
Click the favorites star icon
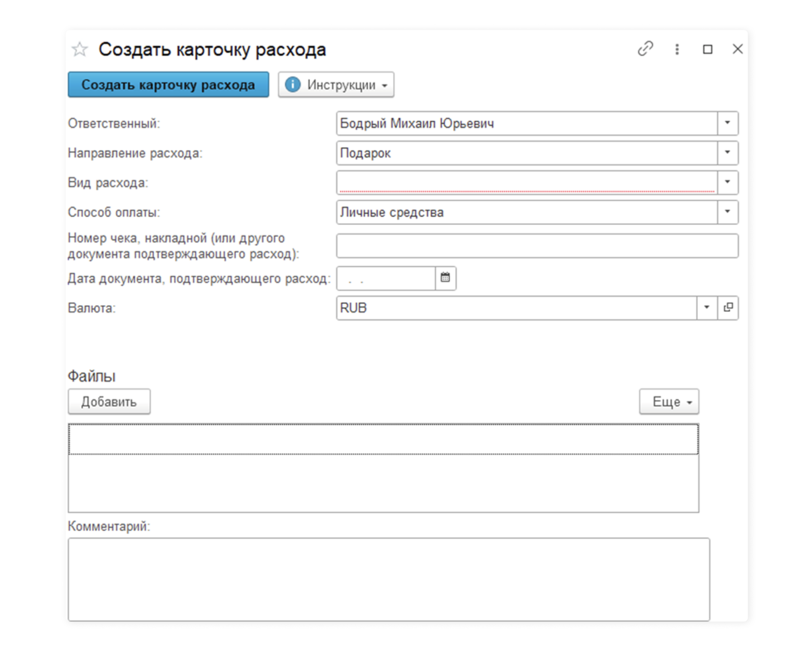pyautogui.click(x=80, y=49)
